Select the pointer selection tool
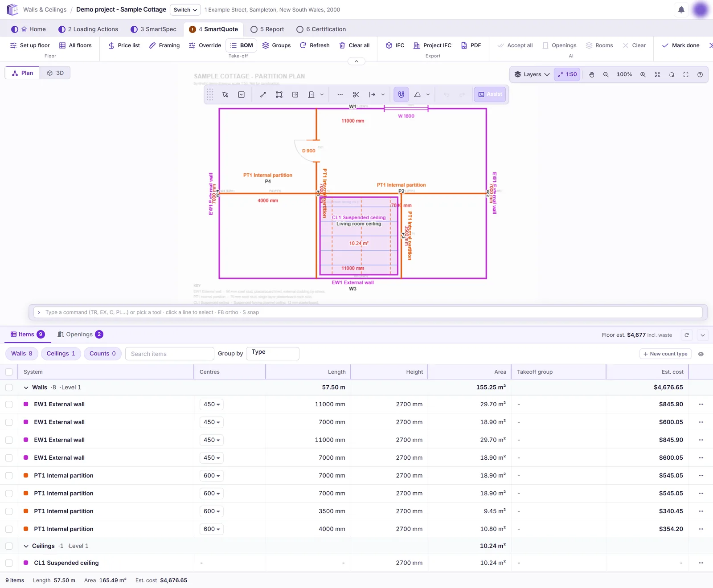713x588 pixels. point(225,94)
